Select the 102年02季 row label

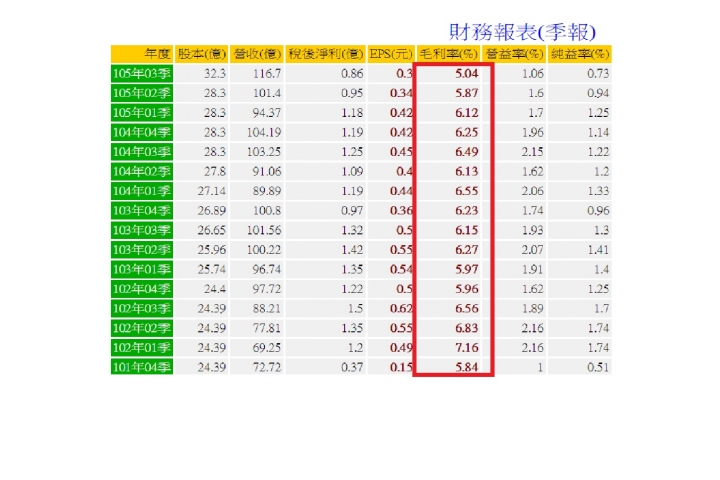click(x=142, y=328)
